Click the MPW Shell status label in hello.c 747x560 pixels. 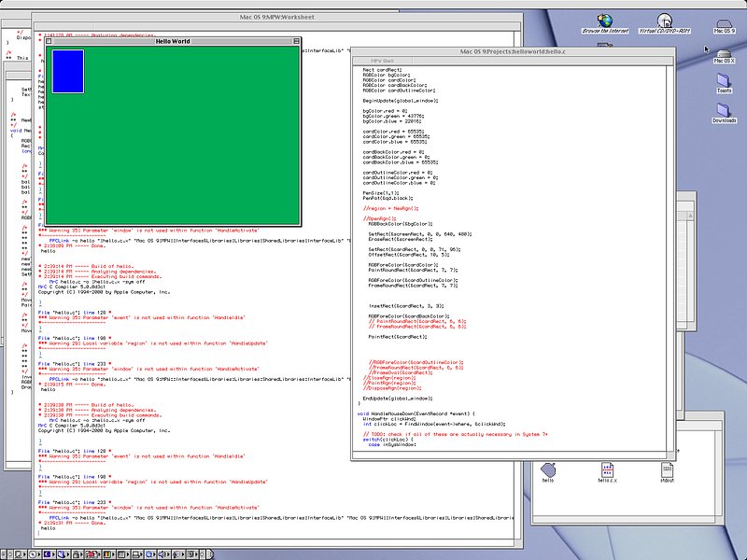[x=382, y=61]
